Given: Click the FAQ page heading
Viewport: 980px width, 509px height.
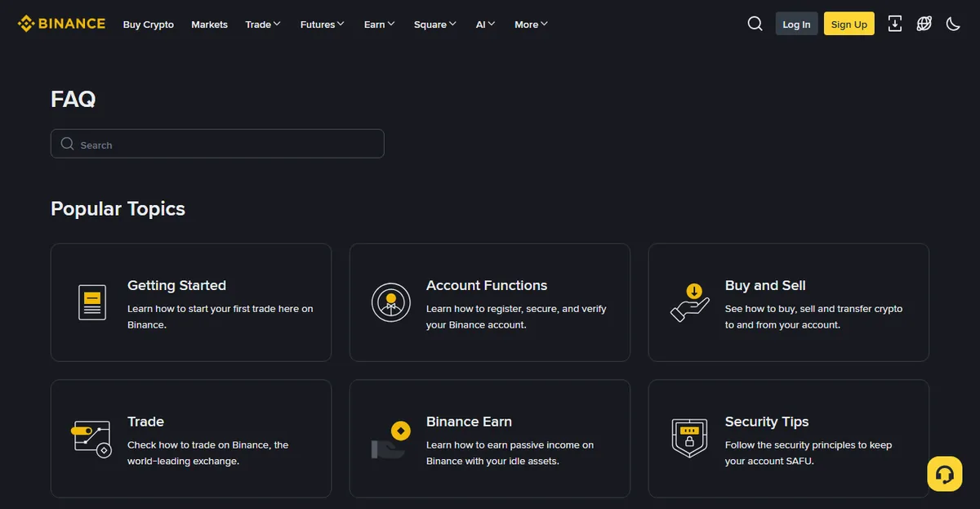Looking at the screenshot, I should (73, 99).
